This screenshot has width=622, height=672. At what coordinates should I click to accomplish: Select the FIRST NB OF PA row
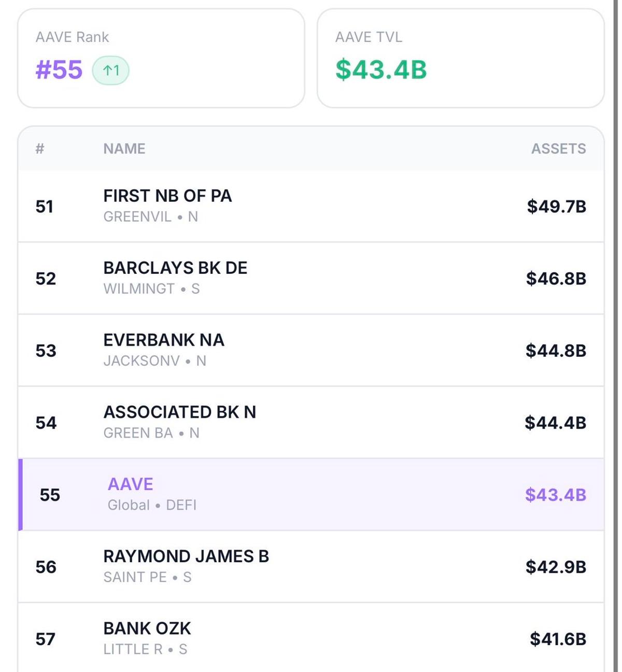pos(311,205)
